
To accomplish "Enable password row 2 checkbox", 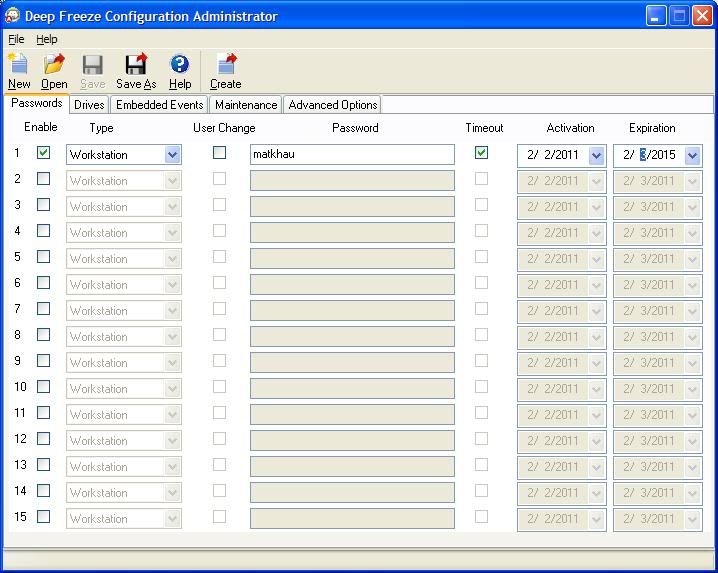I will [x=44, y=179].
